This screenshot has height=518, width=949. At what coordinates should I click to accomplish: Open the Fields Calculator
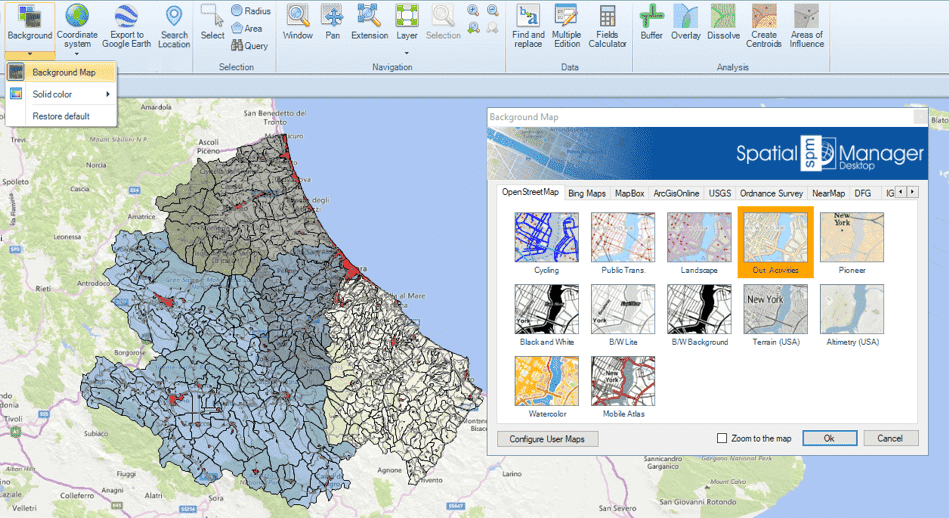(x=607, y=16)
